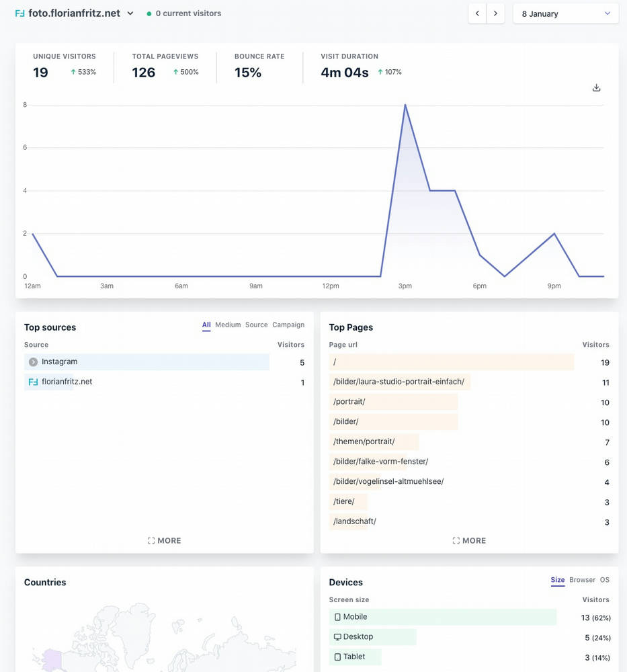This screenshot has width=627, height=672.
Task: Go to the previous day with the left chevron
Action: tap(477, 12)
